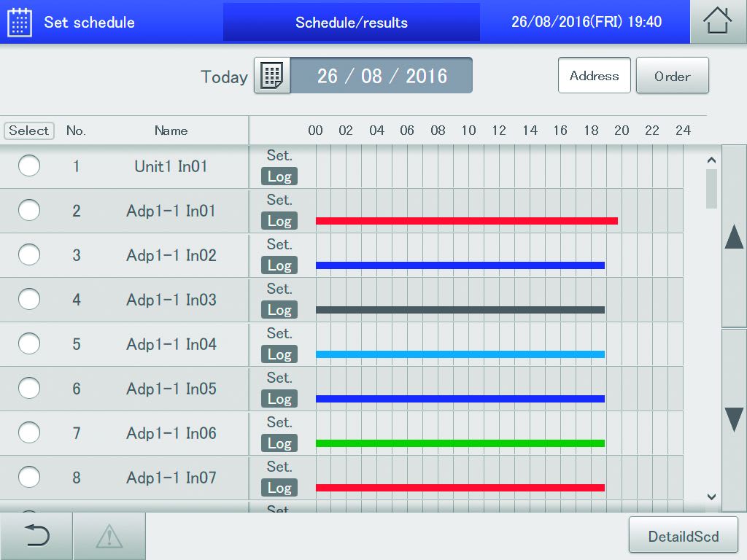Open the DetaildScd button
Image resolution: width=747 pixels, height=560 pixels.
point(683,537)
